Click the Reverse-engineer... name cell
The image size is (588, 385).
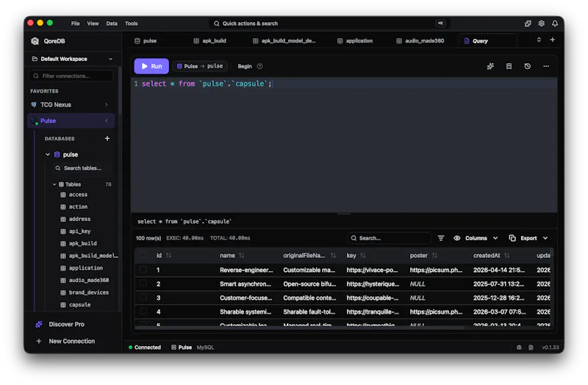pyautogui.click(x=246, y=270)
